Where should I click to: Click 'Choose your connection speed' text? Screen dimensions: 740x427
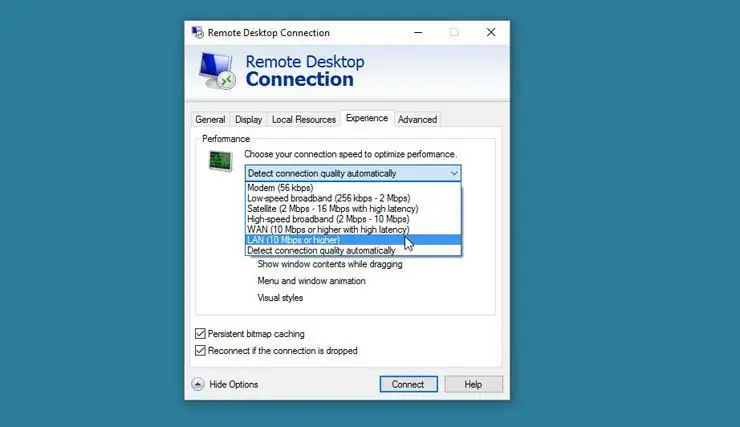350,154
